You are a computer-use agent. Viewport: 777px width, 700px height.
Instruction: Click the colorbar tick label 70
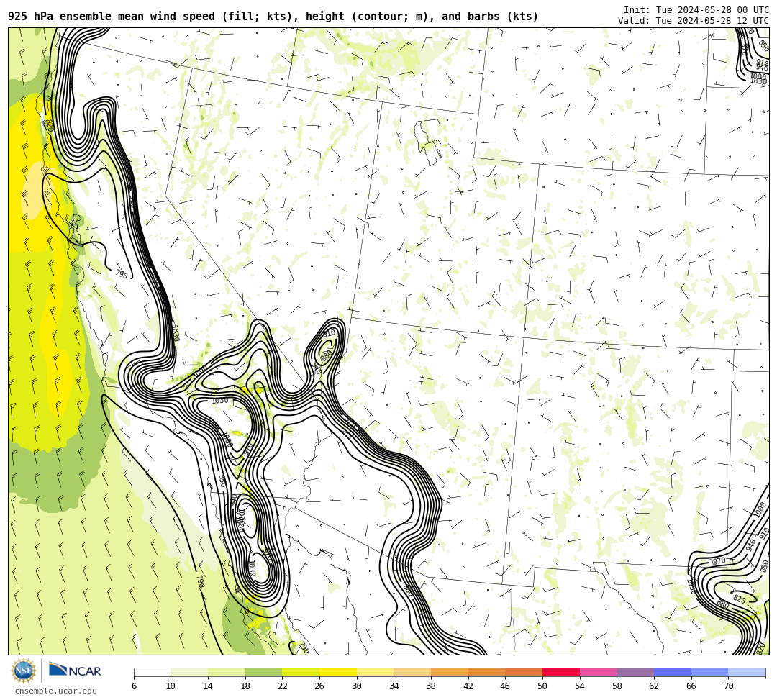(x=728, y=686)
